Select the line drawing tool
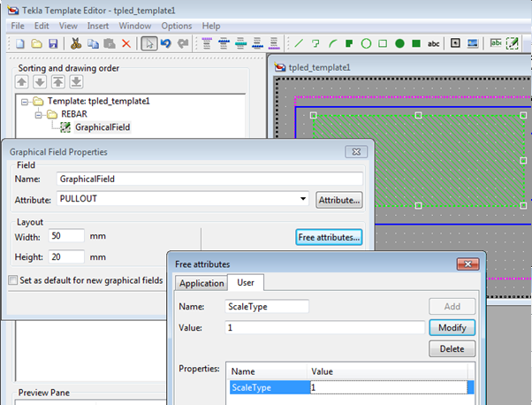The image size is (532, 405). pyautogui.click(x=299, y=43)
